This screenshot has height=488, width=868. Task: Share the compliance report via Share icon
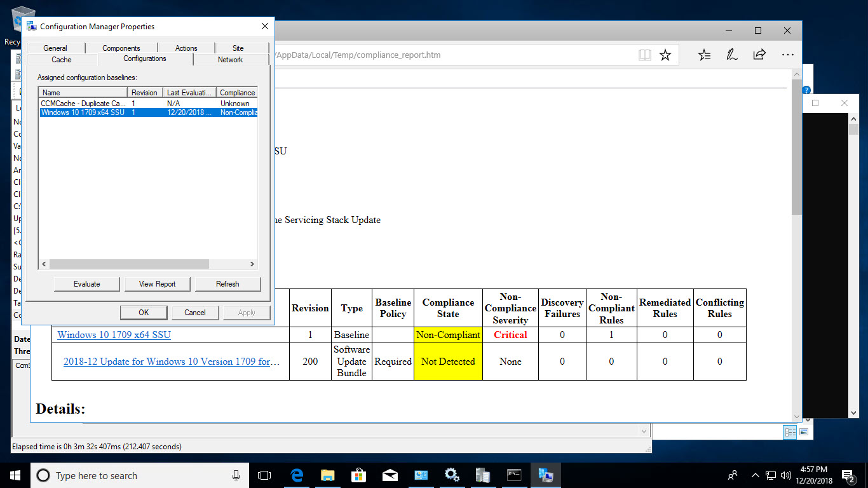759,55
